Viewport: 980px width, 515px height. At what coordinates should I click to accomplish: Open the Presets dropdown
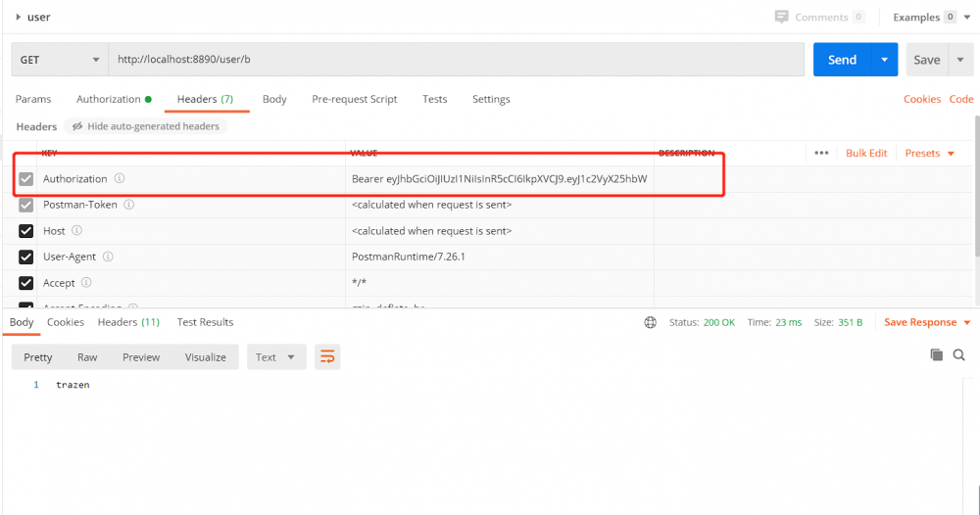[x=930, y=153]
